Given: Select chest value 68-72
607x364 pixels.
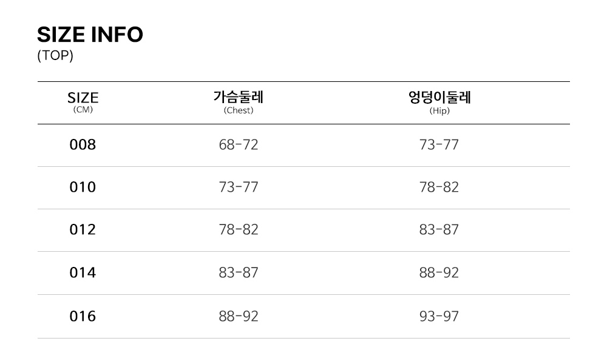Looking at the screenshot, I should pyautogui.click(x=239, y=145).
